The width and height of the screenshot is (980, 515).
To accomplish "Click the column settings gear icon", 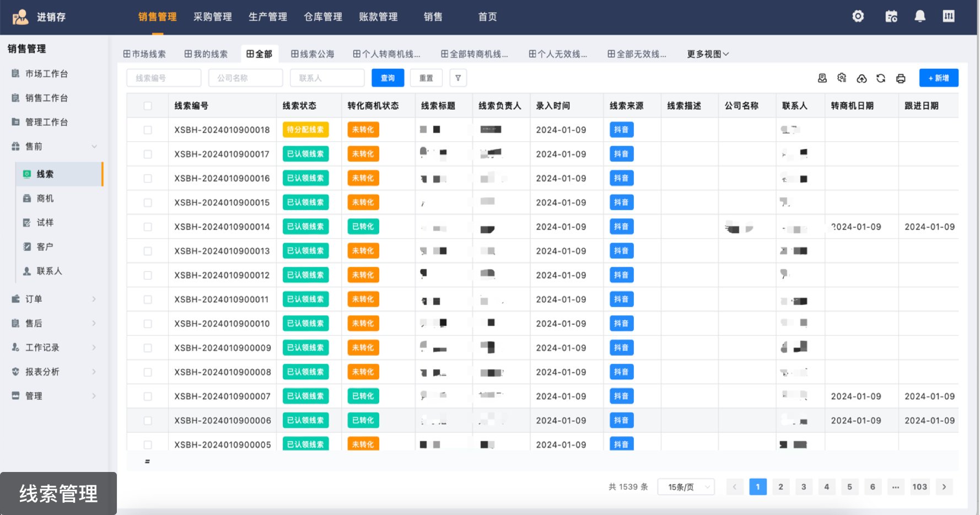I will click(842, 78).
